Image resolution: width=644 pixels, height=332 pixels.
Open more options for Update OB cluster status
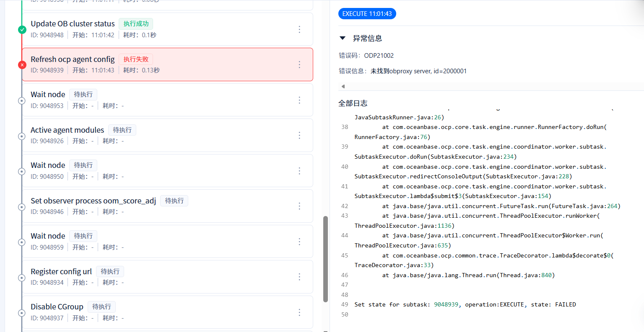(x=299, y=29)
